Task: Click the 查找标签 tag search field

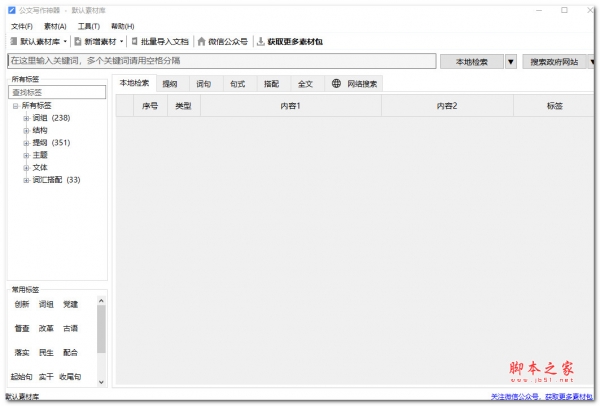Action: [57, 92]
